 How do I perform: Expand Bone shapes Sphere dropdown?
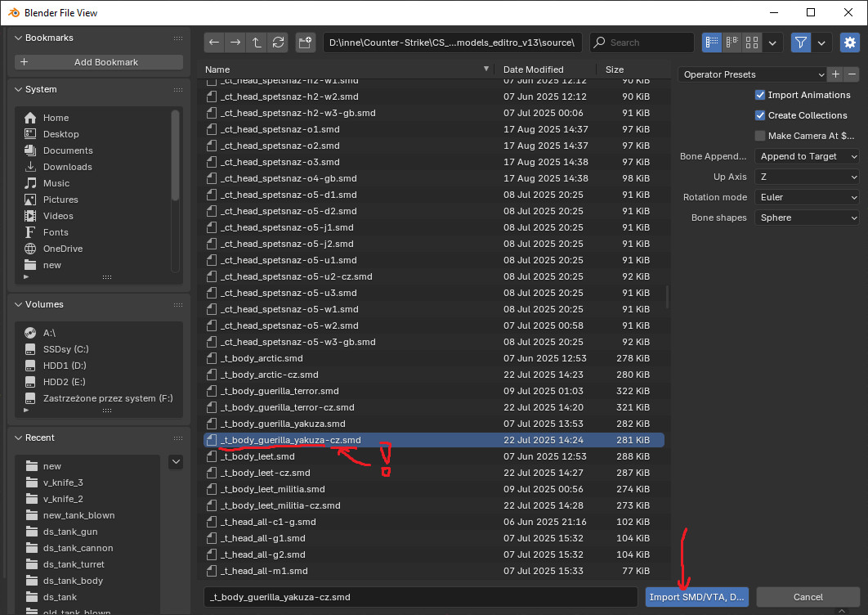(x=807, y=218)
